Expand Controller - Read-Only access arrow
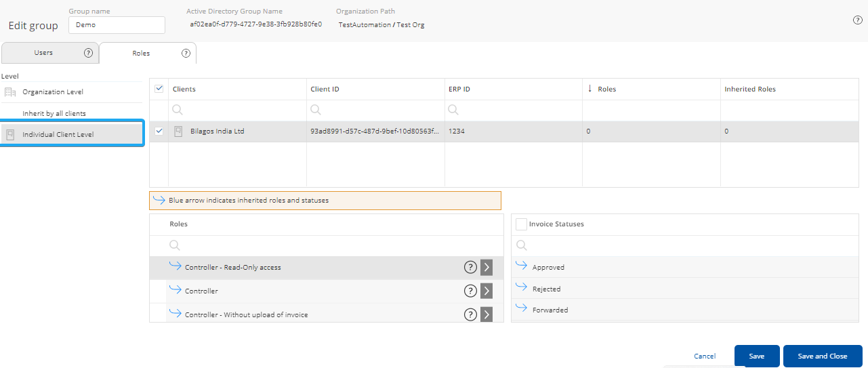868x368 pixels. coord(487,267)
